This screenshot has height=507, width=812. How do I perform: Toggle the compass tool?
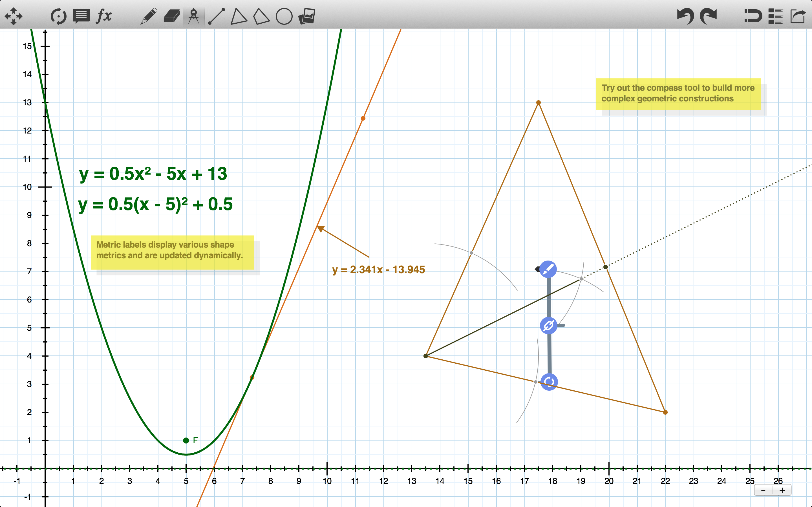click(194, 16)
